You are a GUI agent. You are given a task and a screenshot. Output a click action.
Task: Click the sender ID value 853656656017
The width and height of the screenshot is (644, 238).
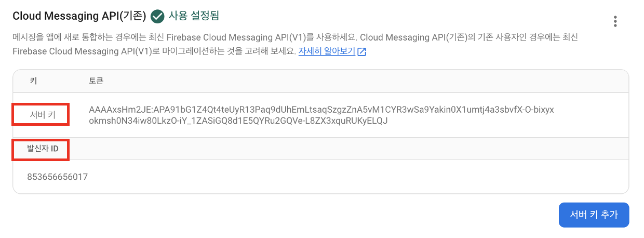[x=57, y=177]
